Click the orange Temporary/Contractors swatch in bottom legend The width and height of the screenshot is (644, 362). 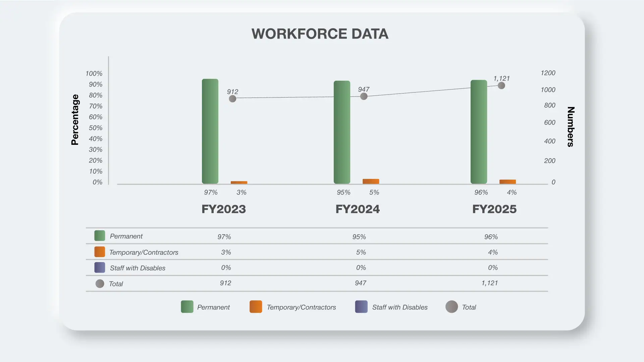point(256,307)
